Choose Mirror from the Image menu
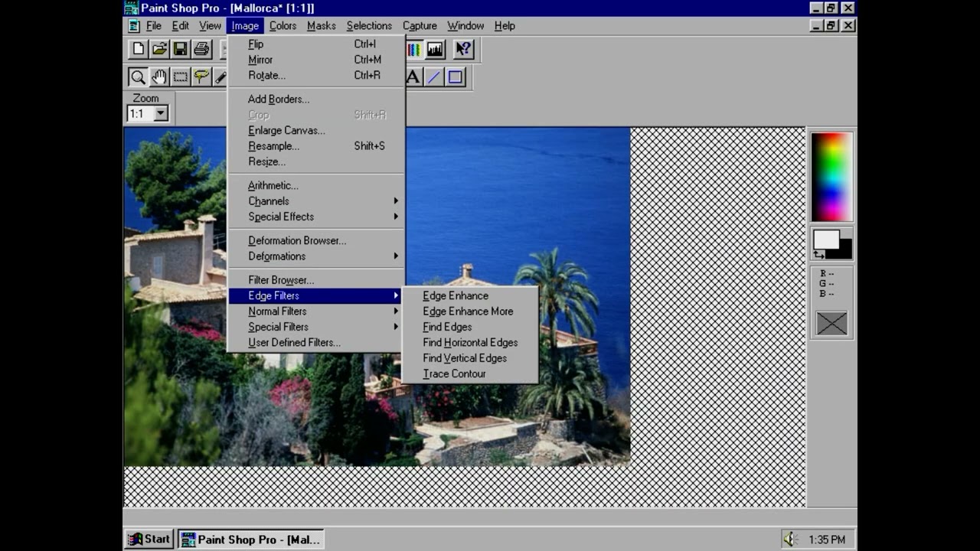Image resolution: width=980 pixels, height=551 pixels. [x=316, y=60]
